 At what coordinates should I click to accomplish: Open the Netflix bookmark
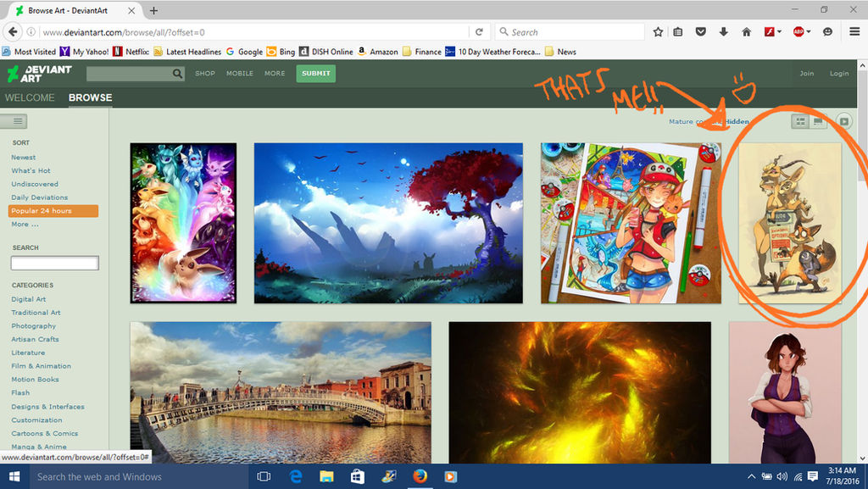pyautogui.click(x=131, y=52)
